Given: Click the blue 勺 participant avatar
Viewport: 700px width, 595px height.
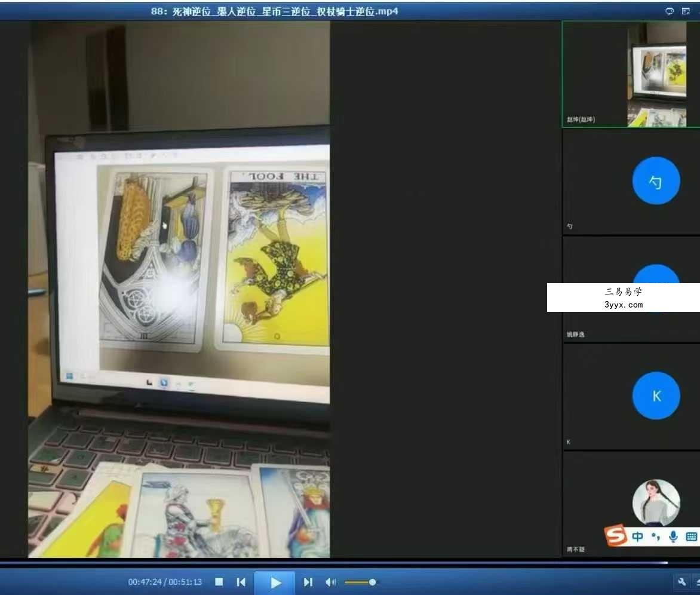Looking at the screenshot, I should pyautogui.click(x=656, y=181).
